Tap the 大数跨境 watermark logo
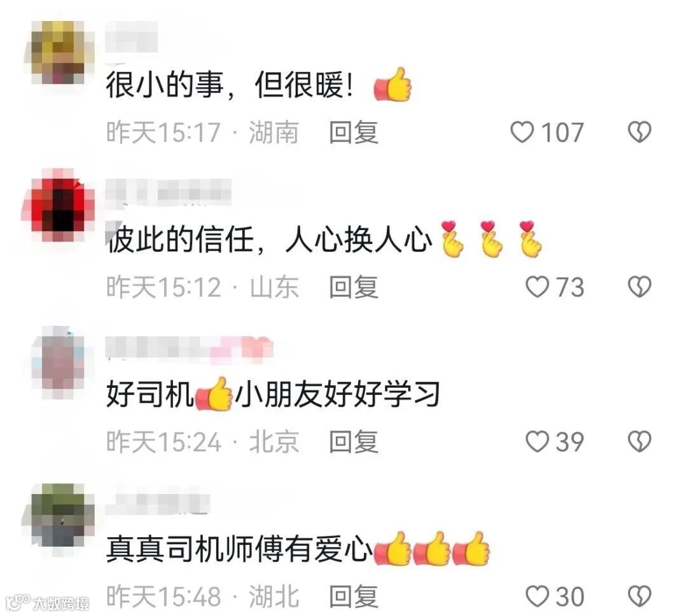 (47, 603)
